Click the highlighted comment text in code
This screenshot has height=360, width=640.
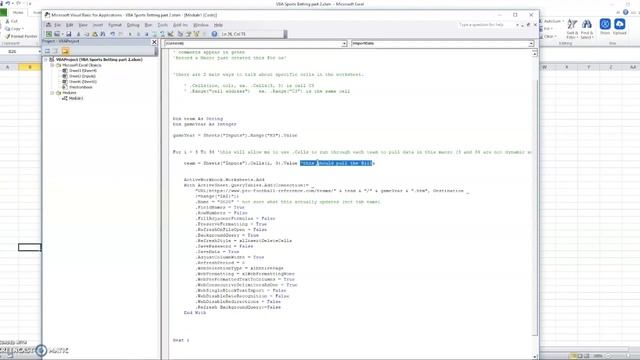[x=337, y=163]
